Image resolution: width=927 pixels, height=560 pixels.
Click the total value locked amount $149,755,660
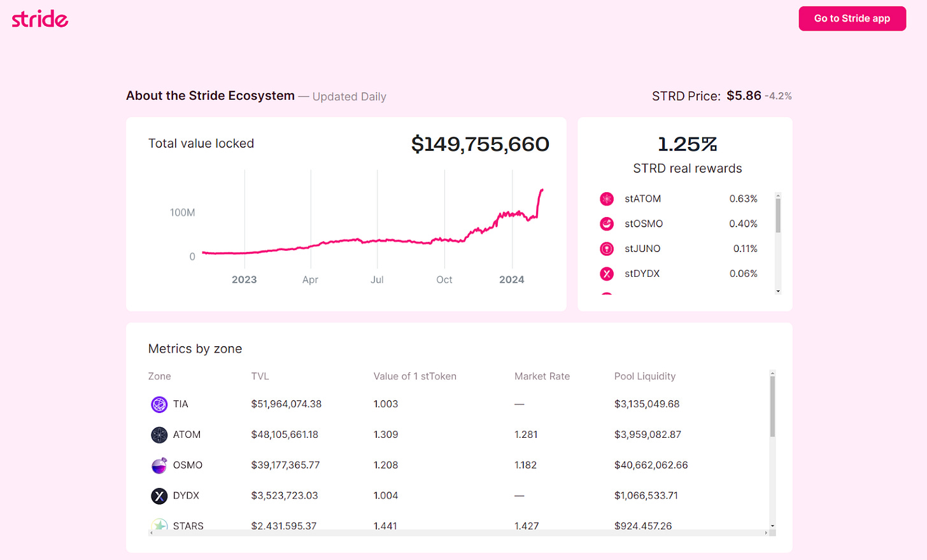(x=480, y=144)
